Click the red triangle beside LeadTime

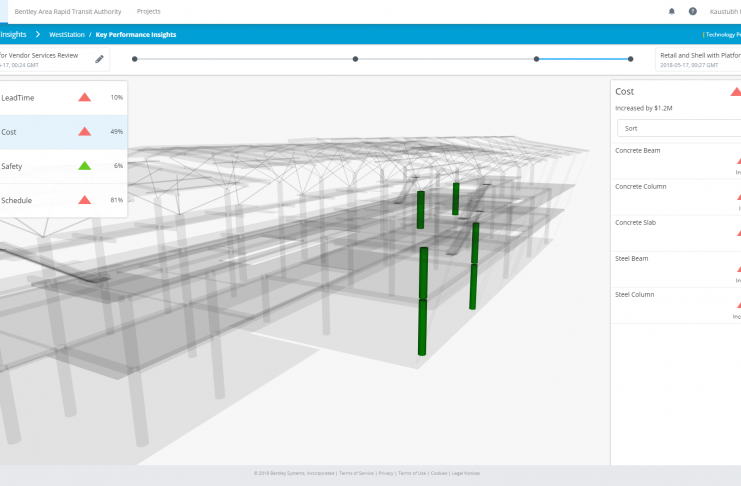click(x=85, y=97)
